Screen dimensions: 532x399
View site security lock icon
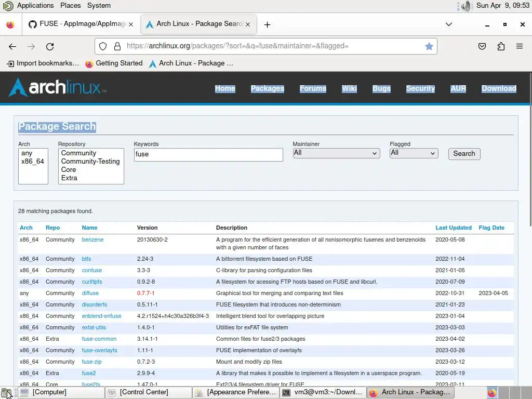pos(117,46)
